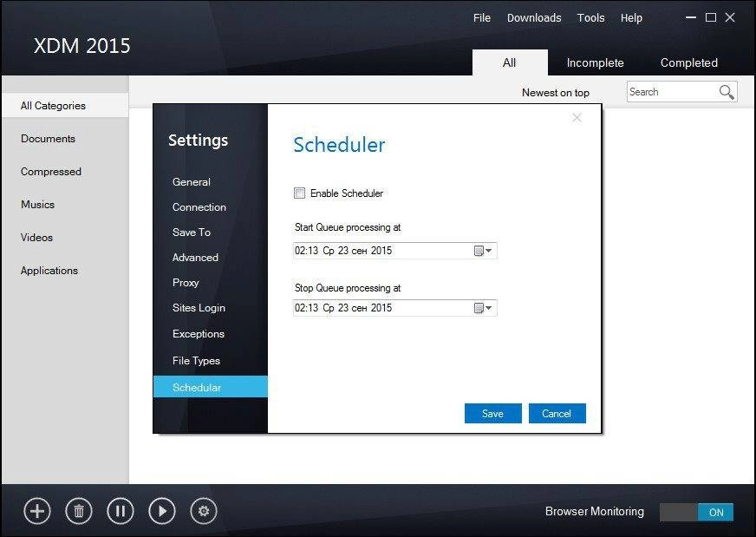Open calendar for Stop Queue date
The width and height of the screenshot is (756, 537).
[483, 308]
